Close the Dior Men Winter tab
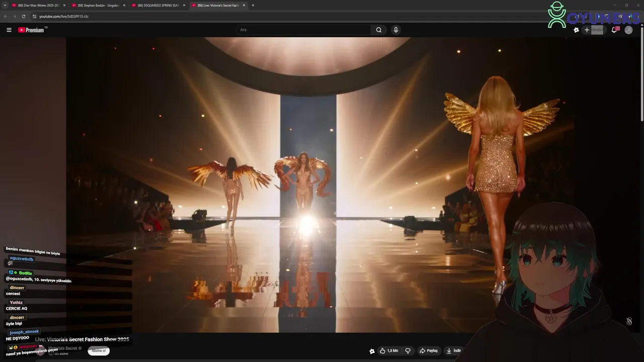 (64, 6)
